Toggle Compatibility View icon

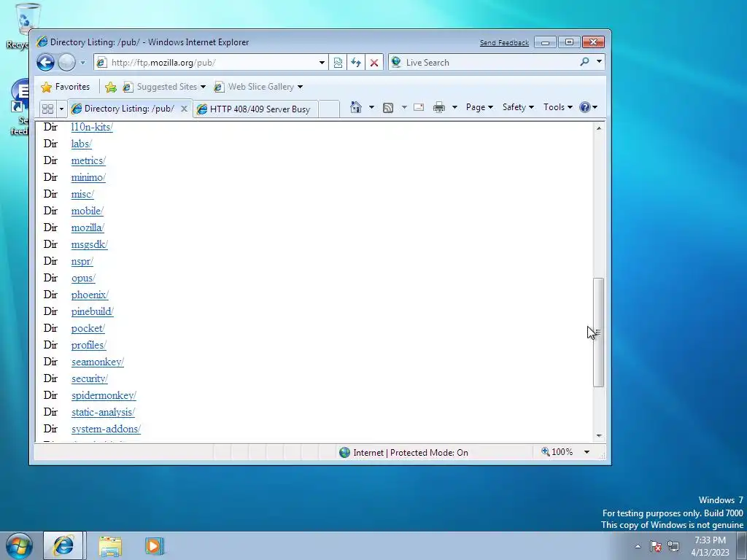[338, 63]
